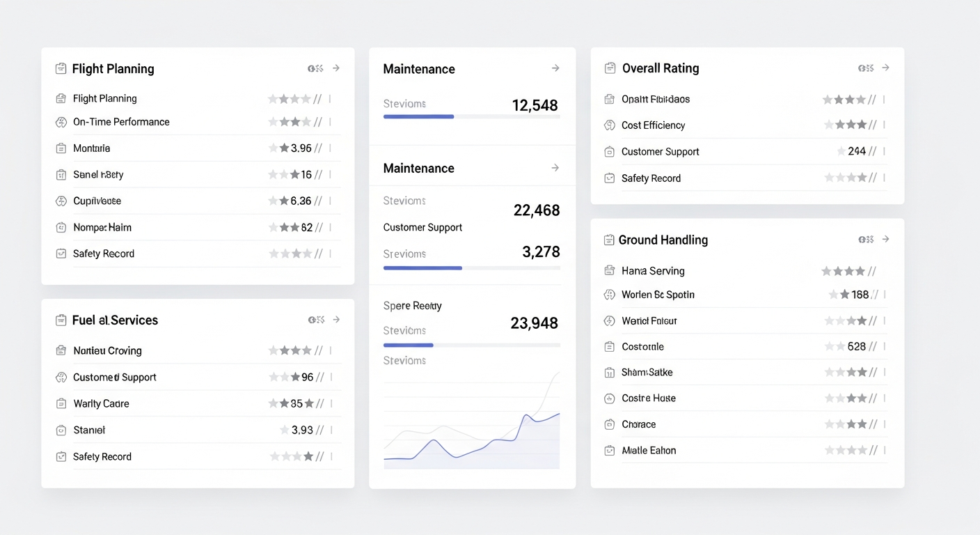Select the settings icon in Flight Planning header
This screenshot has height=535, width=980.
315,68
